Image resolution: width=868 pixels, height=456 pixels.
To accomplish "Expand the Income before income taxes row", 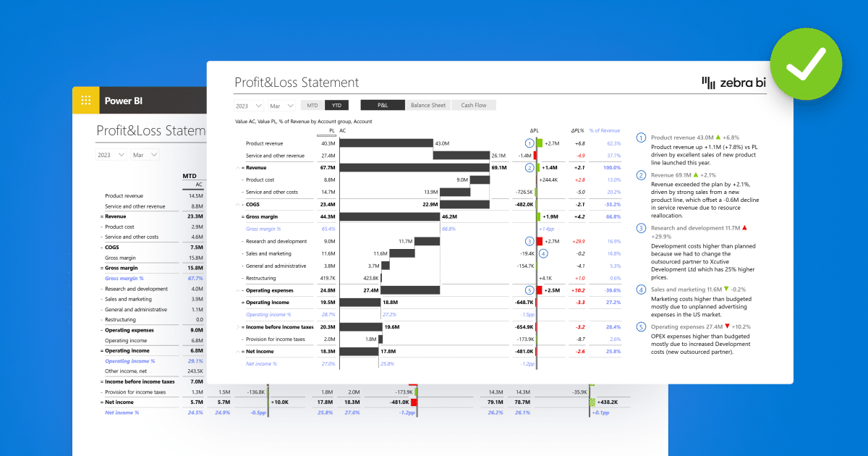I will tap(237, 327).
